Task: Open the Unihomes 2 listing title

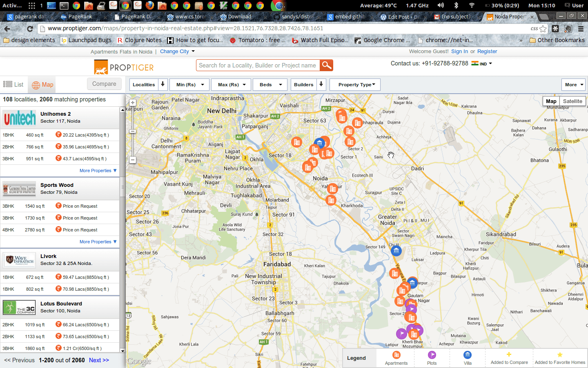Action: [56, 114]
